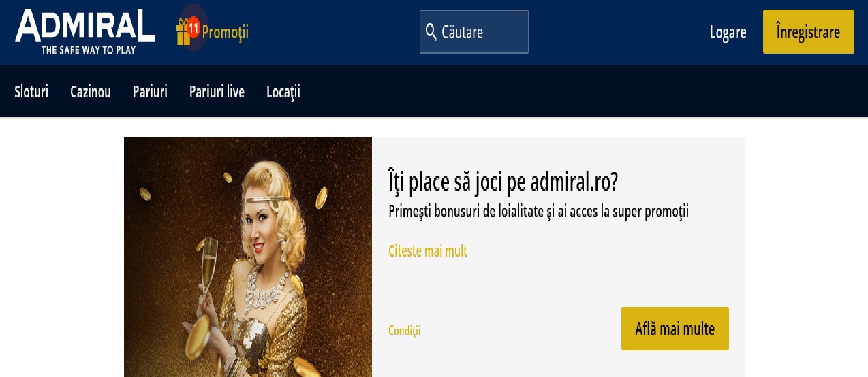
Task: Follow the Citeste mai mult link
Action: (428, 251)
